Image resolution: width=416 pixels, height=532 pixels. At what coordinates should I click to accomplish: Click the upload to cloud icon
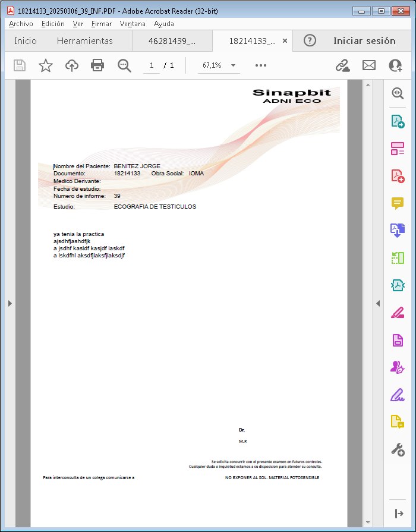click(x=71, y=65)
